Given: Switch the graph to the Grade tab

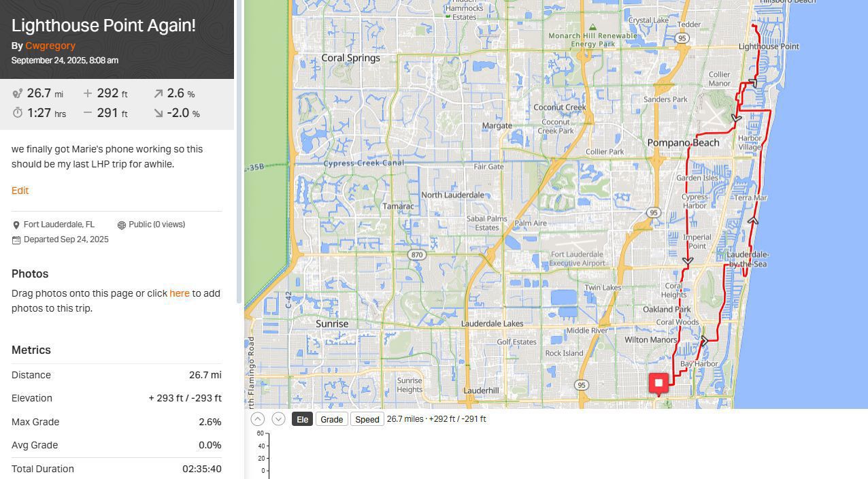Looking at the screenshot, I should (x=331, y=419).
